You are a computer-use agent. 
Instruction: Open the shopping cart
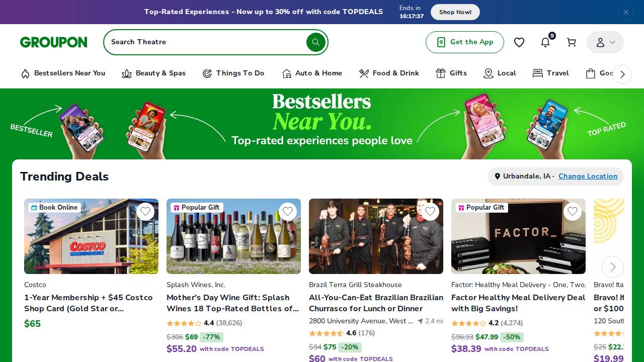(x=571, y=42)
